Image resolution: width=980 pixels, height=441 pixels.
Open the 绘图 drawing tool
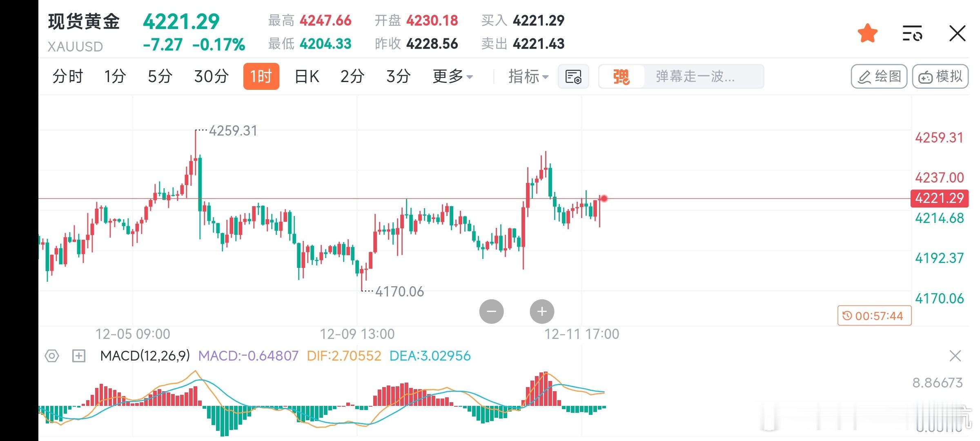tap(879, 76)
